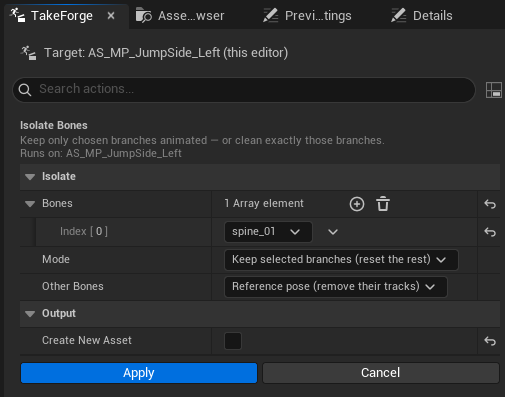The height and width of the screenshot is (397, 505).
Task: Collapse the Isolate section
Action: [30, 177]
